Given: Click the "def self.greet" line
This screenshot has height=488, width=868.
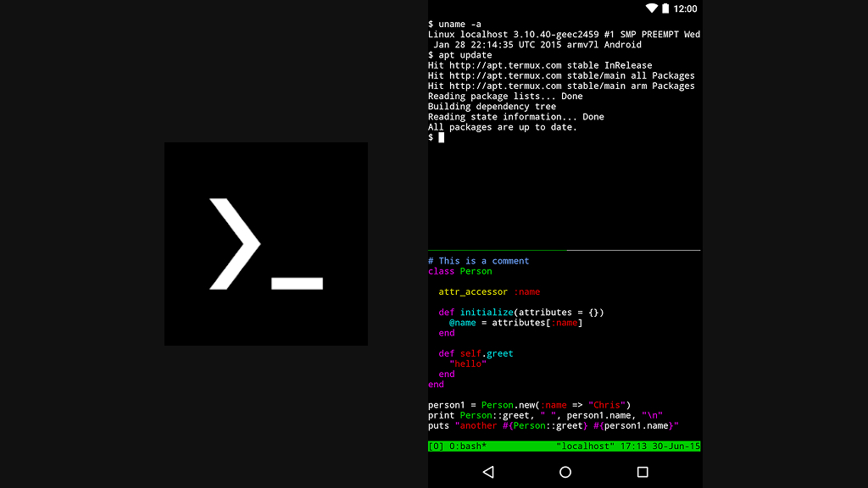Looking at the screenshot, I should coord(476,353).
